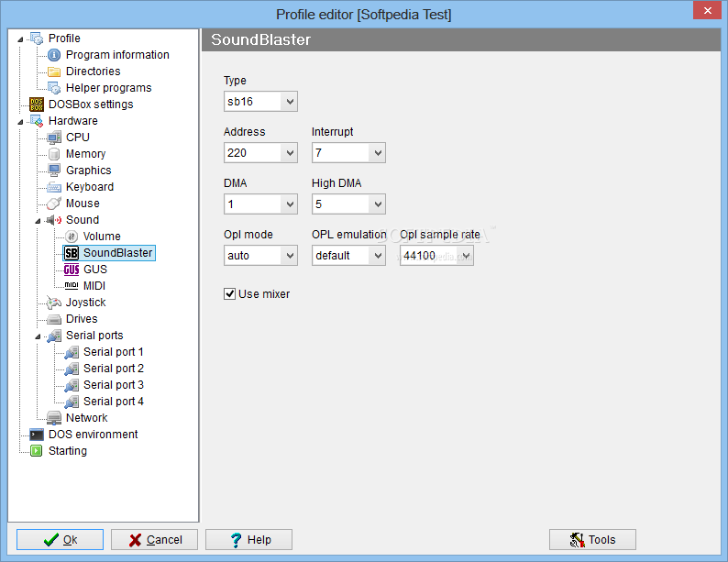Click the Ok button
The width and height of the screenshot is (728, 562).
[60, 540]
